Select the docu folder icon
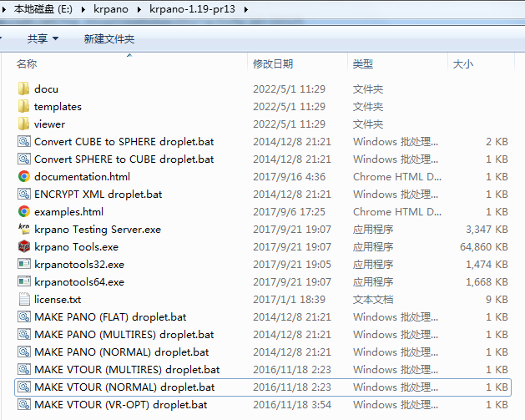Viewport: 525px width, 420px height. pyautogui.click(x=23, y=89)
